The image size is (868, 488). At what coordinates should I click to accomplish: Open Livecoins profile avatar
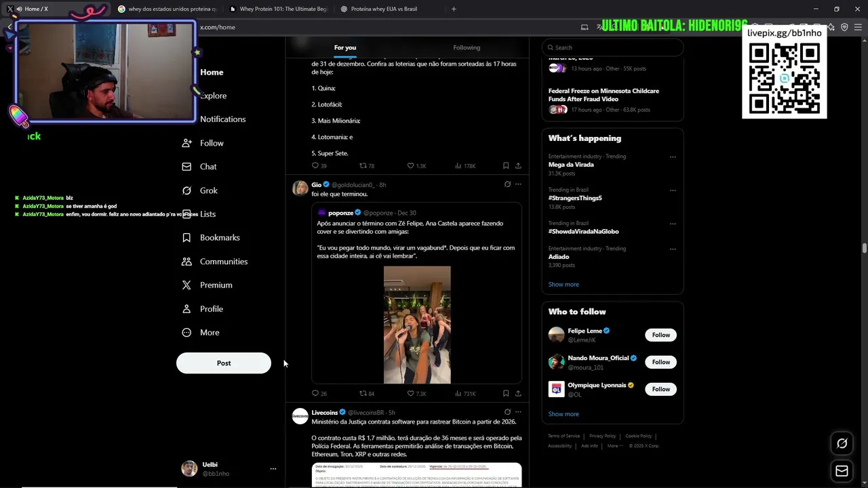pyautogui.click(x=300, y=416)
